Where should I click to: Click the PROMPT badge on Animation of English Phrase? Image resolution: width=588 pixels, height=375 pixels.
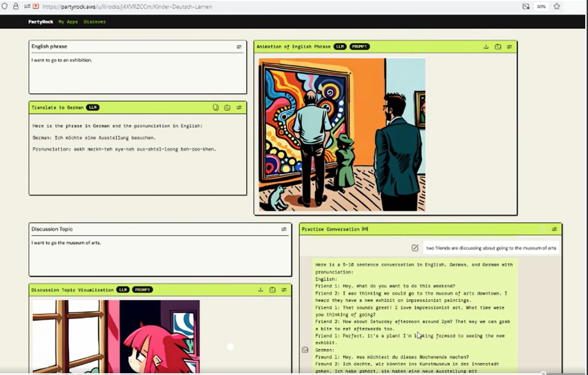click(360, 47)
